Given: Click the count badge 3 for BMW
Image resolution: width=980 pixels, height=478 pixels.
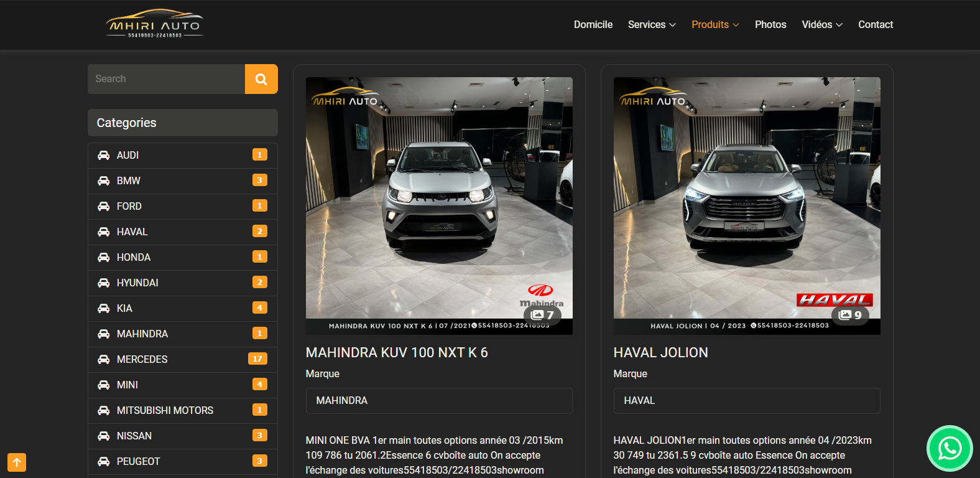Looking at the screenshot, I should click(x=260, y=180).
